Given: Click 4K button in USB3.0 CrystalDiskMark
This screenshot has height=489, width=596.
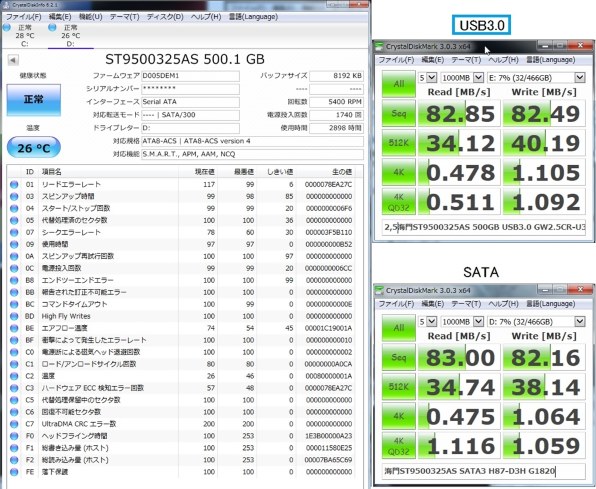Looking at the screenshot, I should (398, 172).
